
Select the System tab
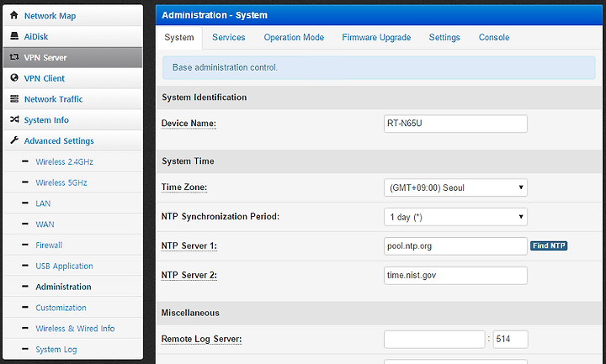click(179, 38)
